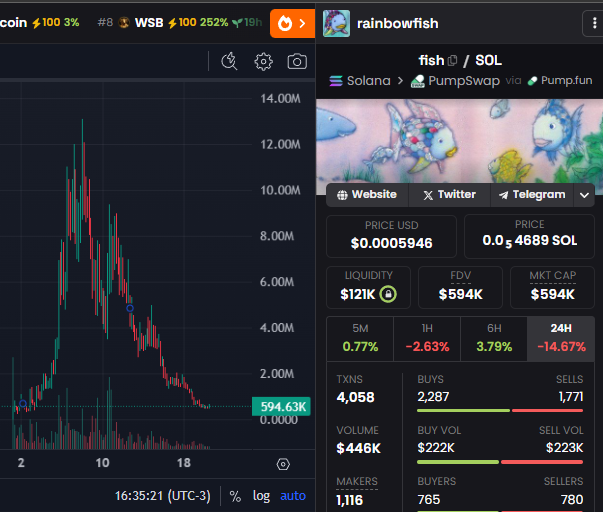
Task: Open chart time axis settings hexagon icon
Action: point(283,464)
